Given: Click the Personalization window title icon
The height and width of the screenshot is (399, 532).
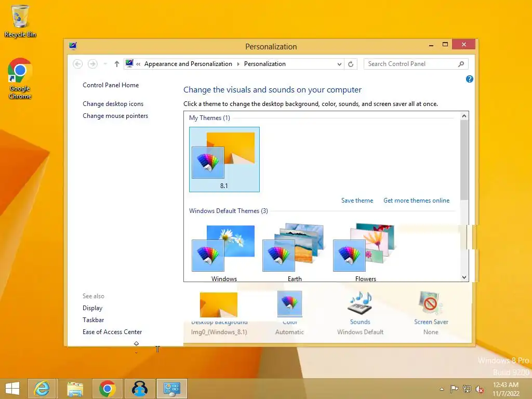Looking at the screenshot, I should (x=73, y=46).
